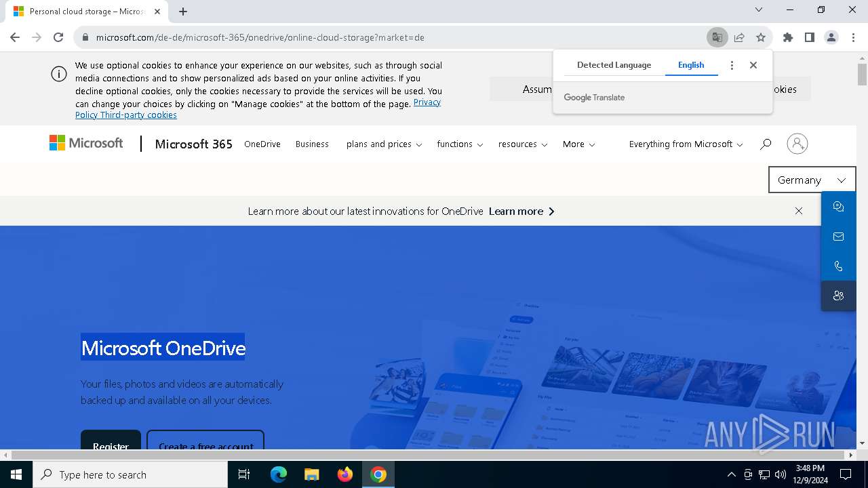Image resolution: width=868 pixels, height=488 pixels.
Task: Open the tab search dropdown arrow
Action: (x=759, y=9)
